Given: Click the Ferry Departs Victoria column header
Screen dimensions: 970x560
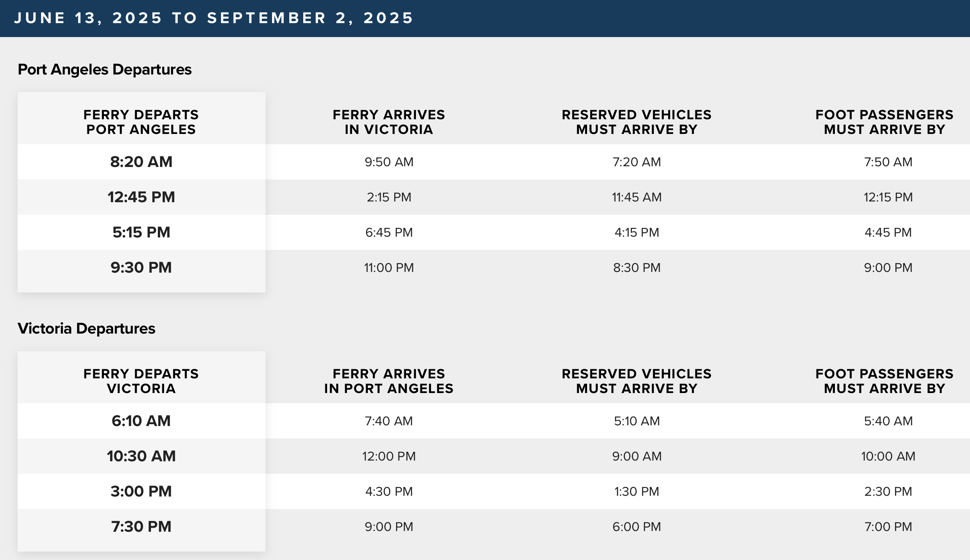Looking at the screenshot, I should point(141,381).
